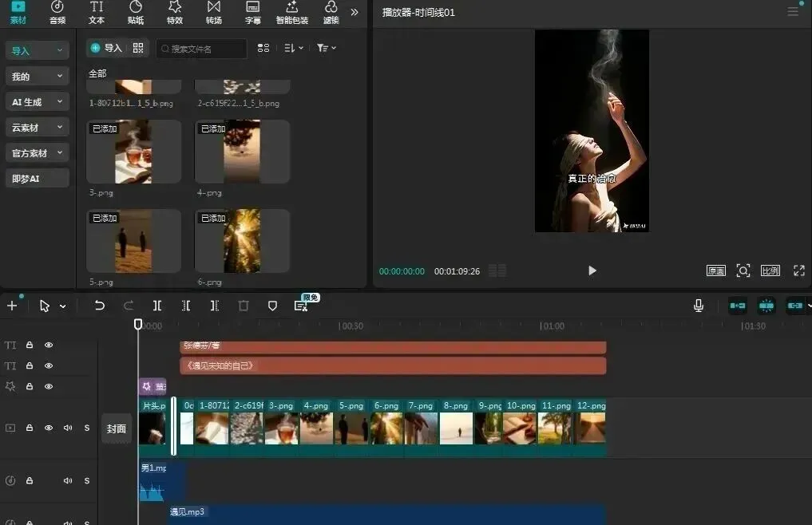The height and width of the screenshot is (525, 812).
Task: Play the preview in the player
Action: click(x=592, y=270)
